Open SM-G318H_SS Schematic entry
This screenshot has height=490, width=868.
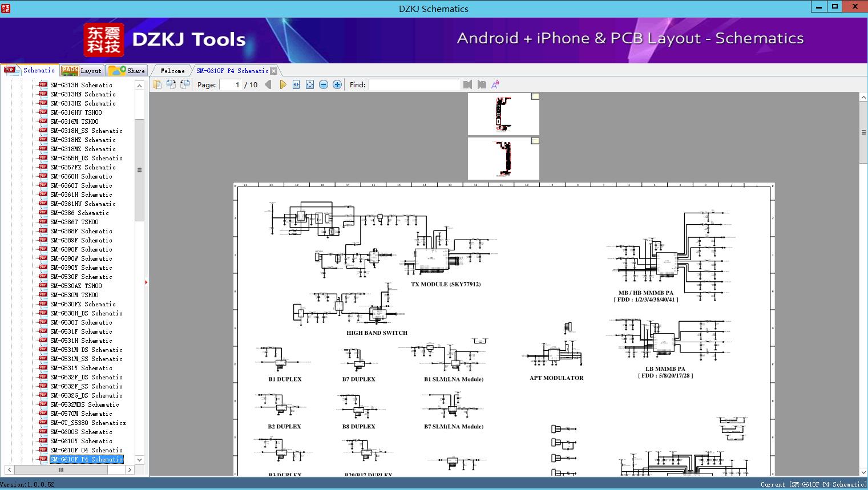click(x=86, y=131)
